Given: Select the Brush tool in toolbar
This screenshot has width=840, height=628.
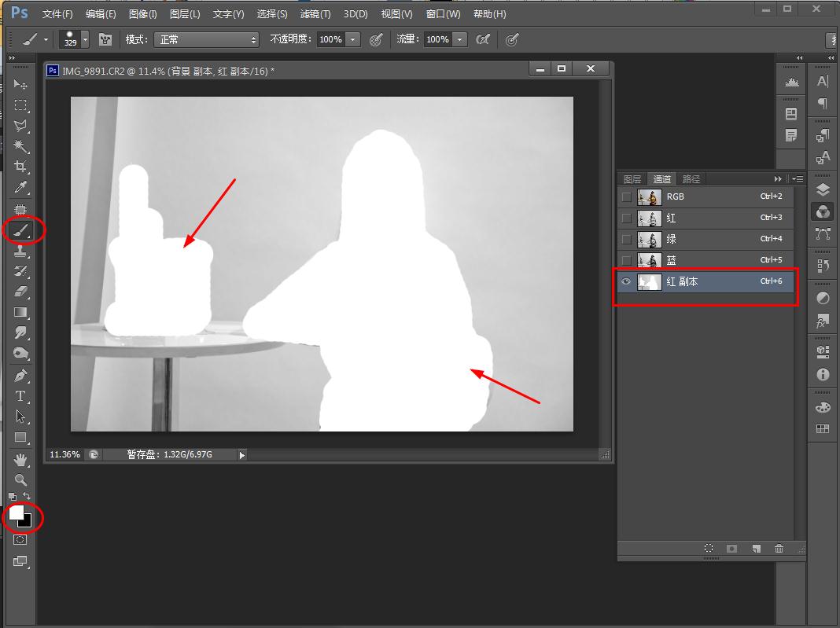Looking at the screenshot, I should tap(21, 230).
